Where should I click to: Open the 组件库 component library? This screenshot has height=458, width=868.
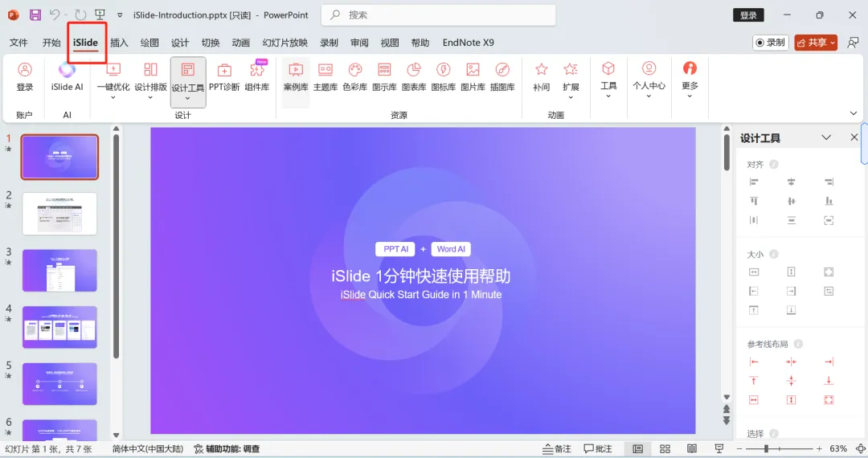[257, 76]
